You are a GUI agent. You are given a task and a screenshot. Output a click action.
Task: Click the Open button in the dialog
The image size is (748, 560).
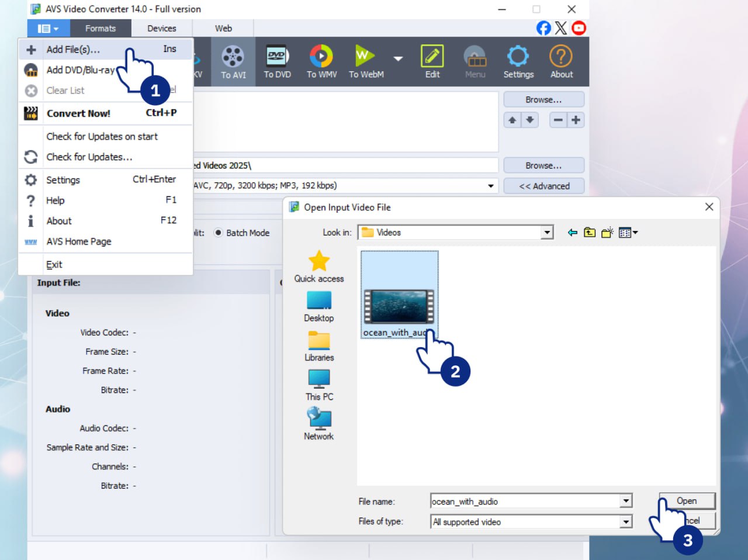pyautogui.click(x=687, y=501)
